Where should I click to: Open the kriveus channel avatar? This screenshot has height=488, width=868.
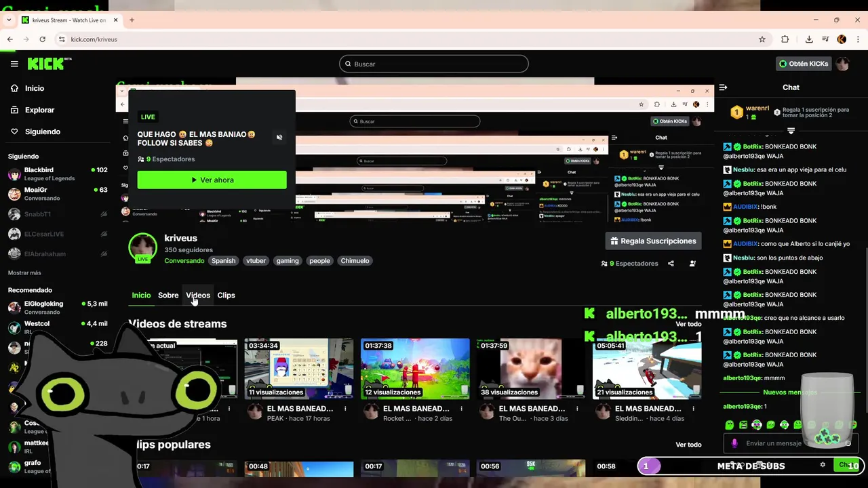point(143,247)
